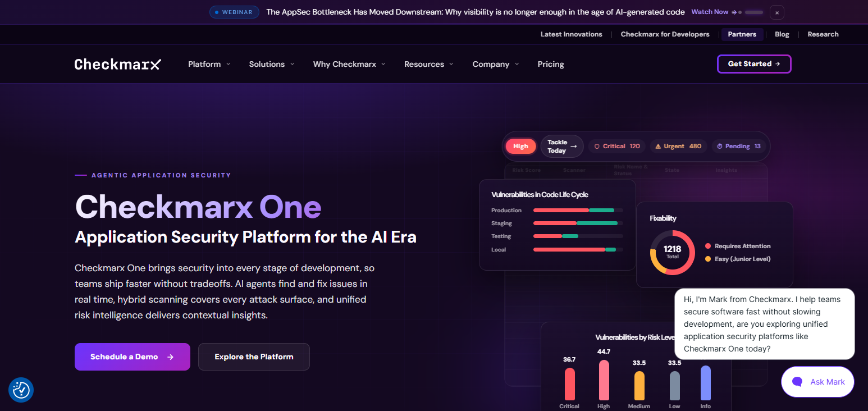Open the Company dropdown
This screenshot has width=868, height=411.
point(496,64)
